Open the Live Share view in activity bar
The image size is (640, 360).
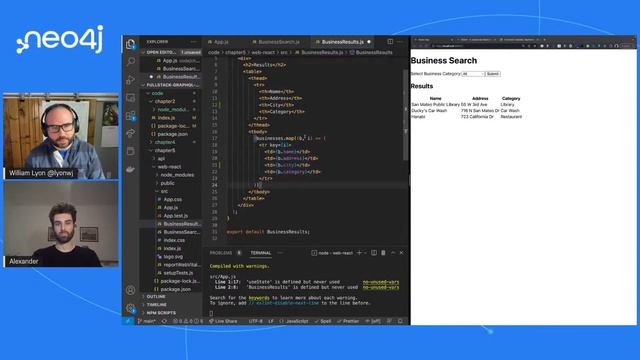pyautogui.click(x=131, y=133)
